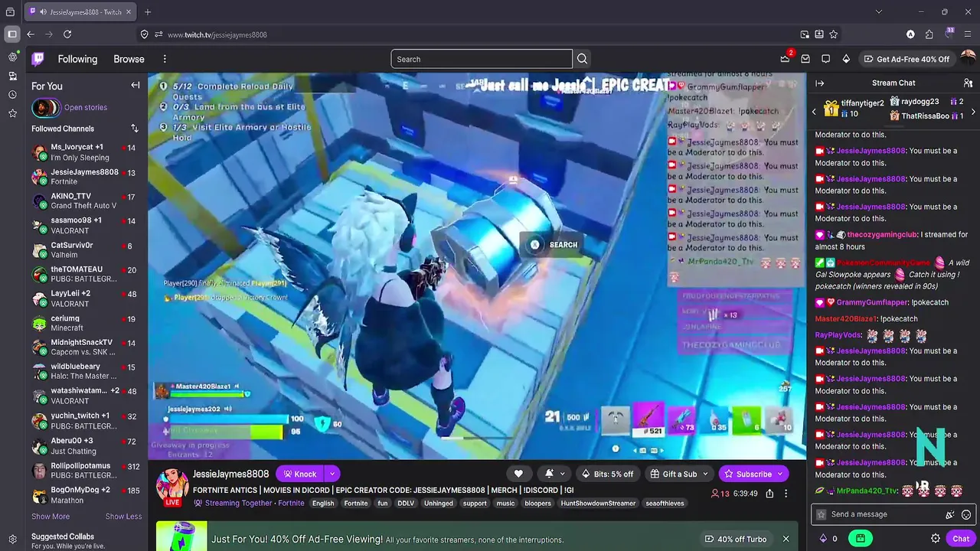Click the browser address bar URL

pyautogui.click(x=217, y=34)
